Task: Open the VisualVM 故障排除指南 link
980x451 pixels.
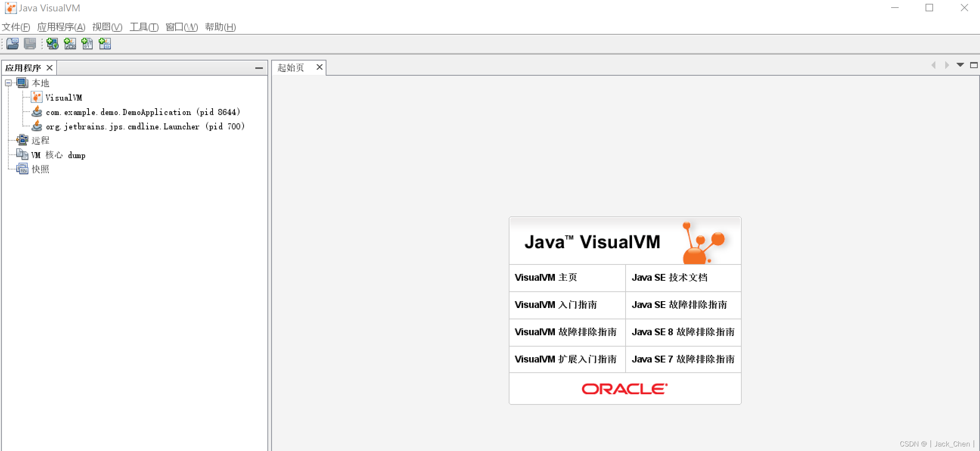Action: click(x=565, y=332)
